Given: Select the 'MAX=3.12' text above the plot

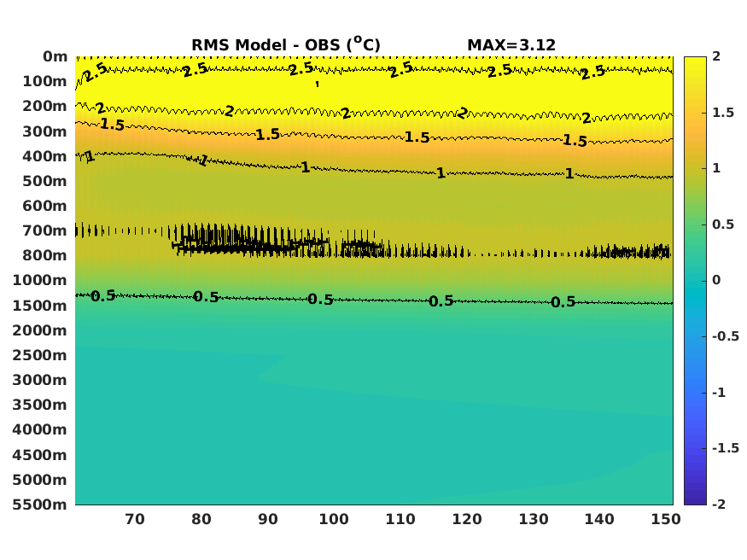Looking at the screenshot, I should point(511,45).
